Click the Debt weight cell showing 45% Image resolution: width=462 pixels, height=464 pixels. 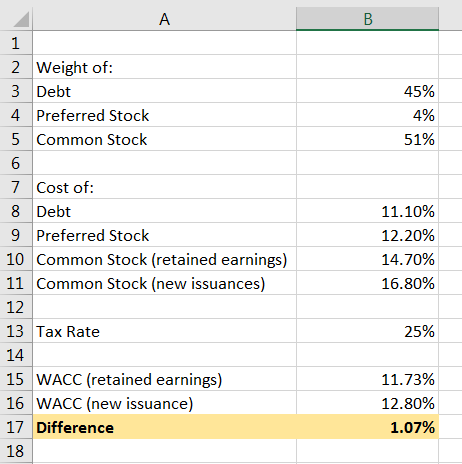pyautogui.click(x=367, y=91)
